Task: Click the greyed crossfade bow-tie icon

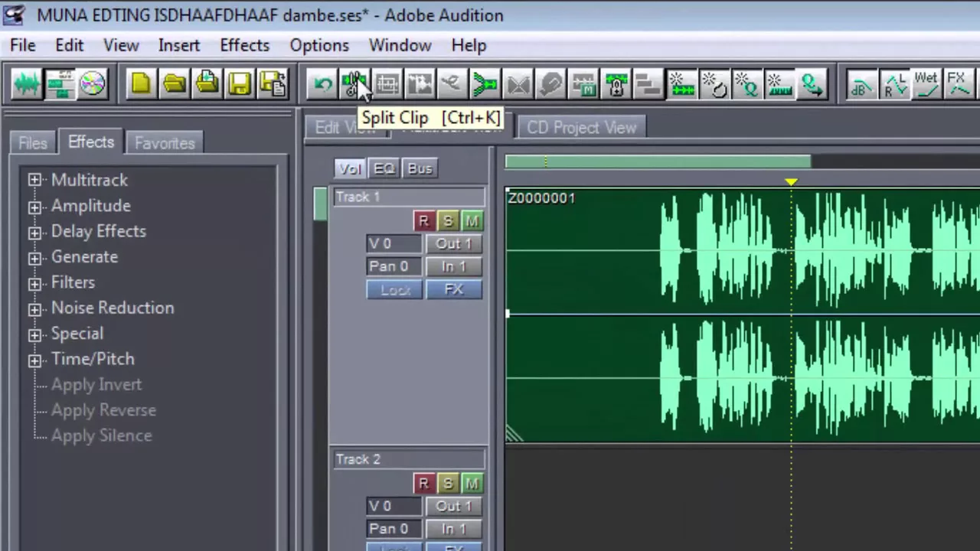Action: [518, 84]
